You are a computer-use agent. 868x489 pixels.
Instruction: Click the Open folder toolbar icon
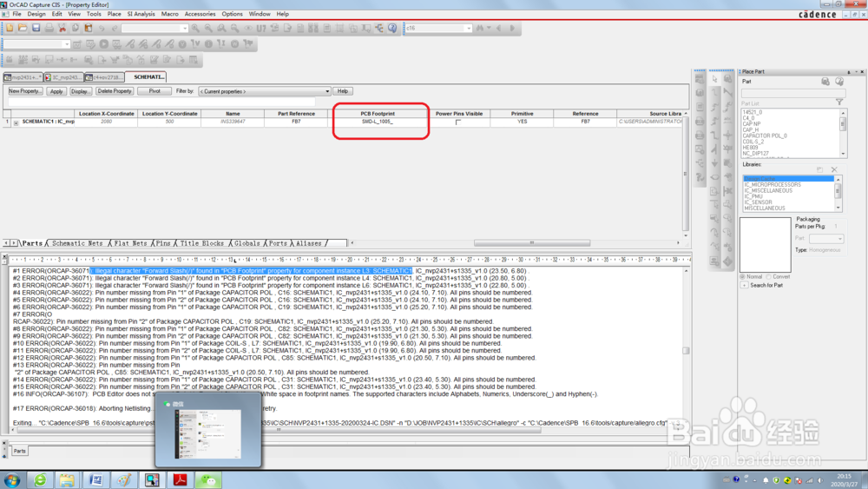click(x=23, y=28)
